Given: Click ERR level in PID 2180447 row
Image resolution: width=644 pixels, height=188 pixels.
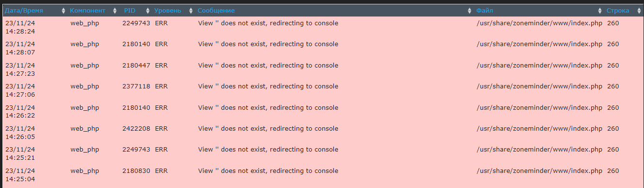Looking at the screenshot, I should 161,66.
